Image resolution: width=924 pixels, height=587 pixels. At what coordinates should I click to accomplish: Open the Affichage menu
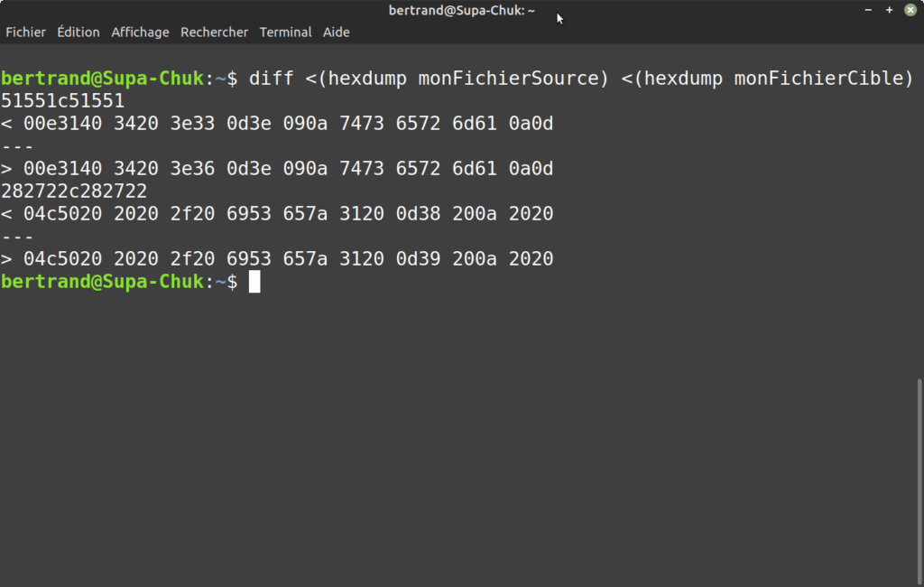(x=140, y=33)
